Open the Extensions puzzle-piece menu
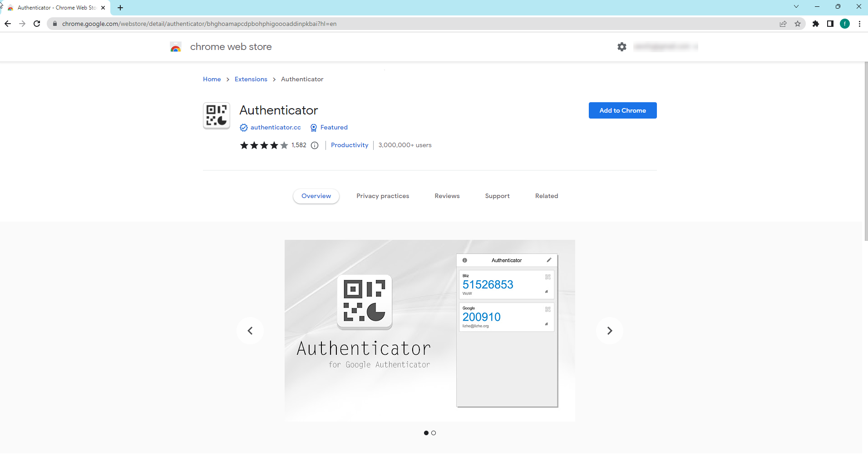This screenshot has width=868, height=467. (x=816, y=24)
